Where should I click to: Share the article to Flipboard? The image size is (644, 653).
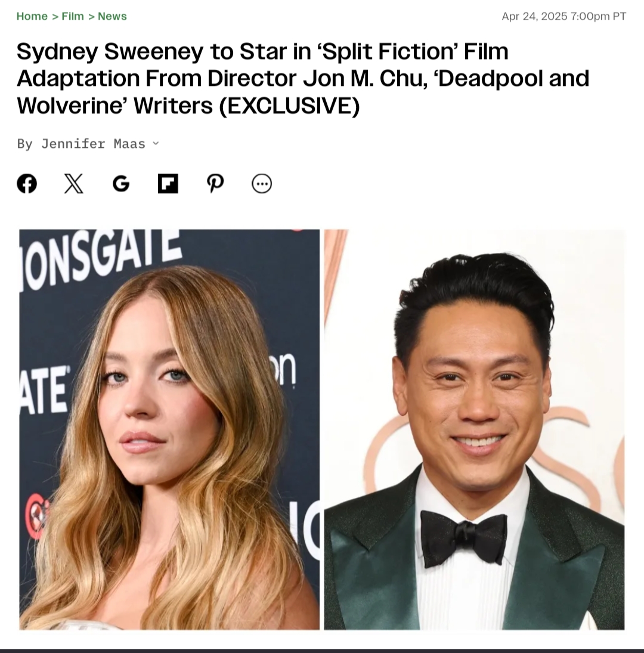click(168, 184)
